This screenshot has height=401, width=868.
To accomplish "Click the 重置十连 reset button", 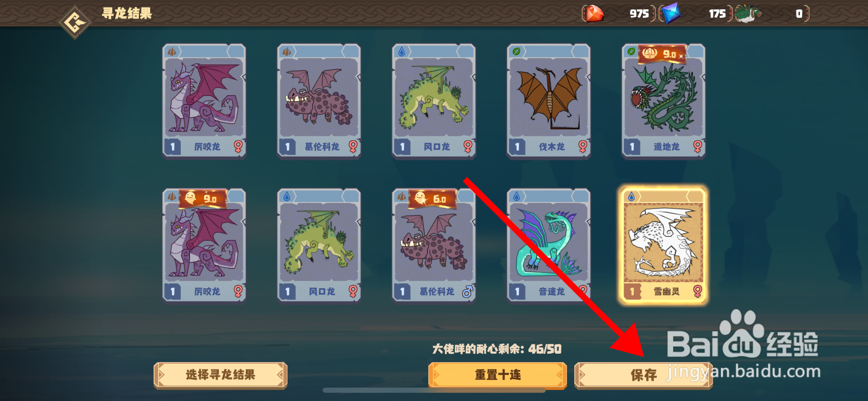I will point(497,375).
